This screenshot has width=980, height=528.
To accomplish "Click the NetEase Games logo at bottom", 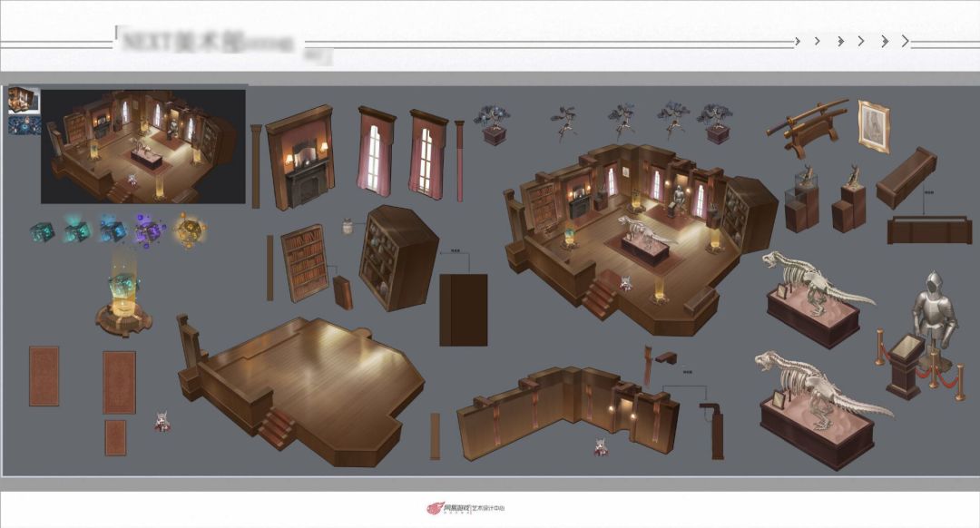I will point(465,508).
